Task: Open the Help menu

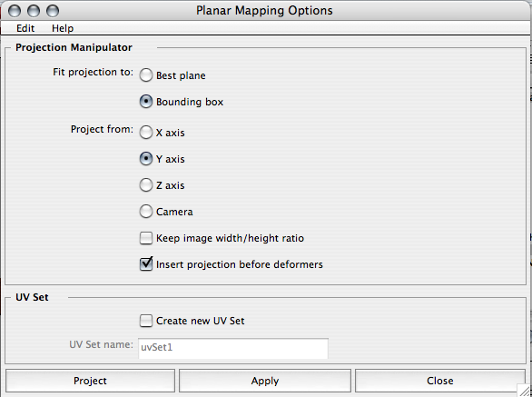Action: 63,28
